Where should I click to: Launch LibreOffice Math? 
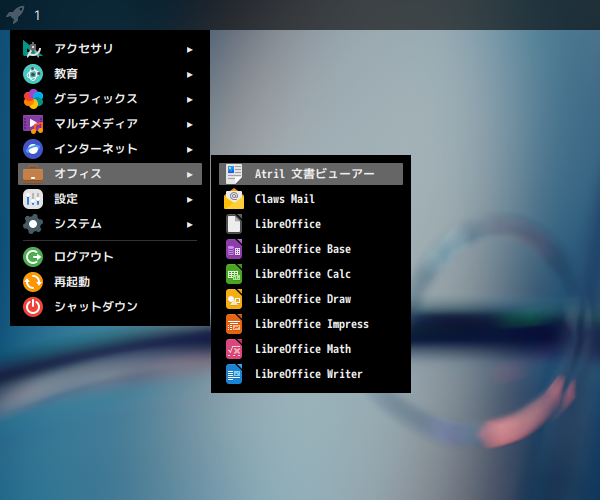(311, 349)
